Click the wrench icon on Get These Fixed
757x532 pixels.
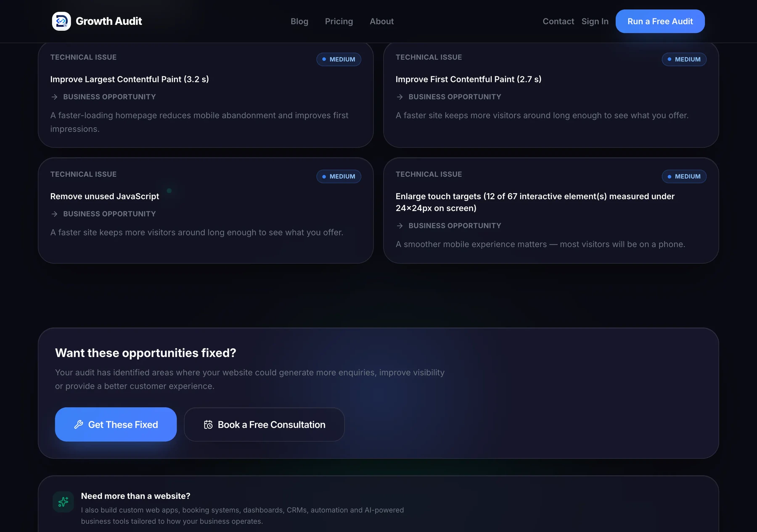[x=79, y=424]
